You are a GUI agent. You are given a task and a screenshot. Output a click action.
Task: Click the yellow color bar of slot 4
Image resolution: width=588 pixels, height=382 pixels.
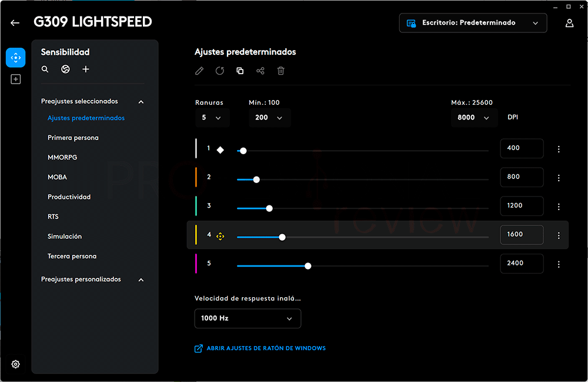pos(196,235)
